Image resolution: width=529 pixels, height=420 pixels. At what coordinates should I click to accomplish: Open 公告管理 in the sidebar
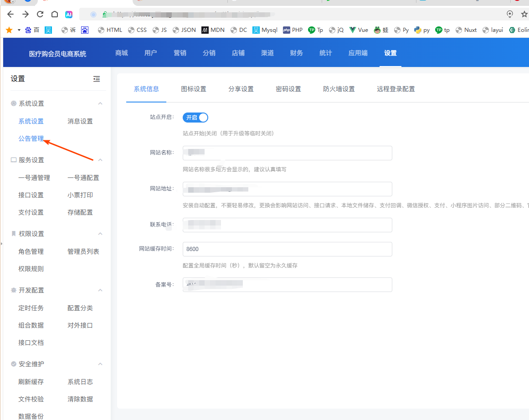click(x=31, y=138)
